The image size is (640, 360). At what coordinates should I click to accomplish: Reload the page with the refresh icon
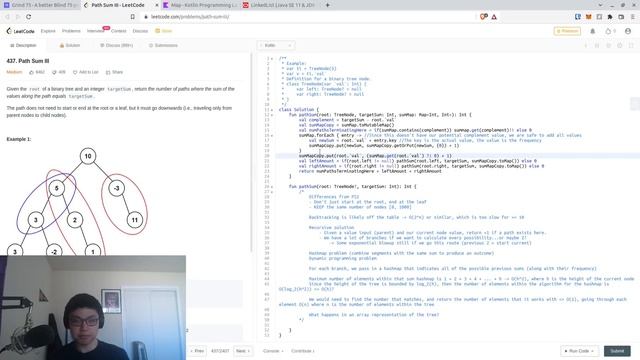click(29, 17)
